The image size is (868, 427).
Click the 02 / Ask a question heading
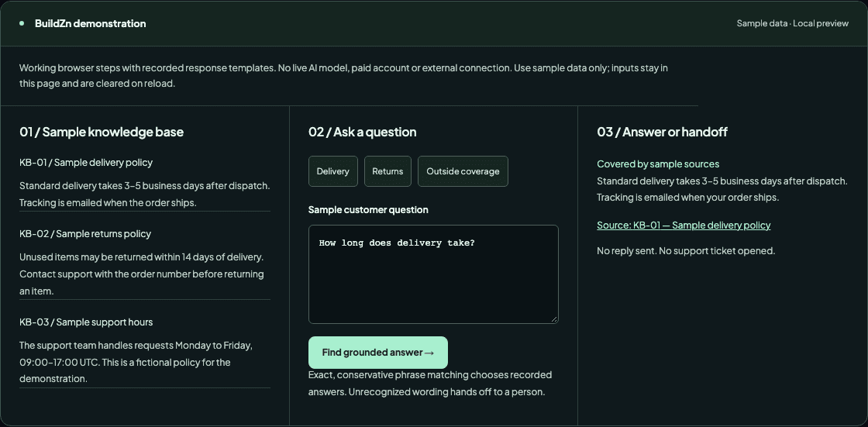363,132
